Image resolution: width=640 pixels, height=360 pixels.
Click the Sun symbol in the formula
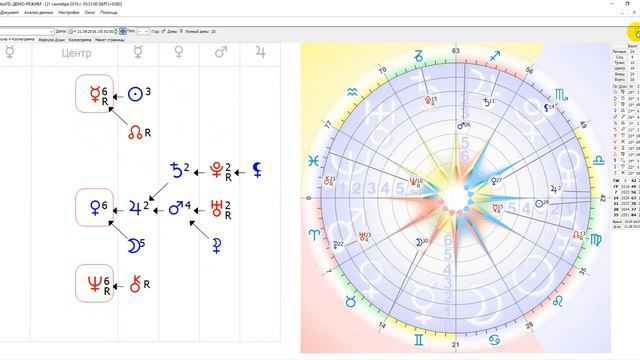pos(135,94)
